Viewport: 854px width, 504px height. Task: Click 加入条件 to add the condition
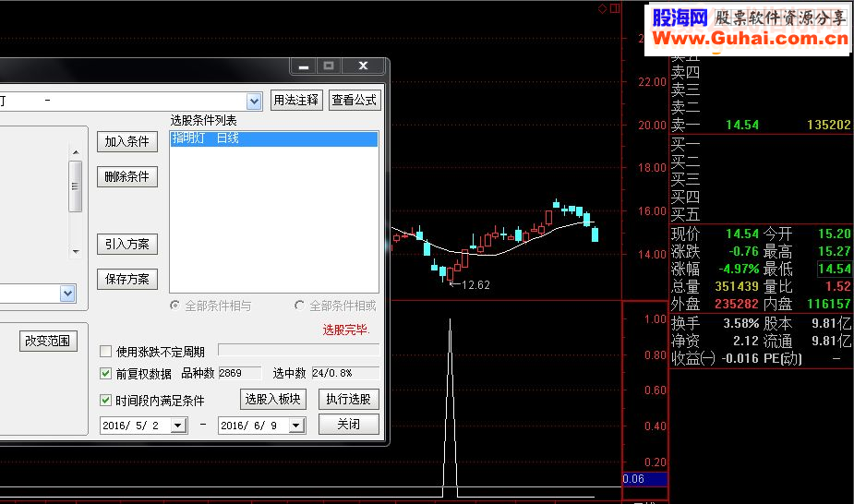(126, 141)
